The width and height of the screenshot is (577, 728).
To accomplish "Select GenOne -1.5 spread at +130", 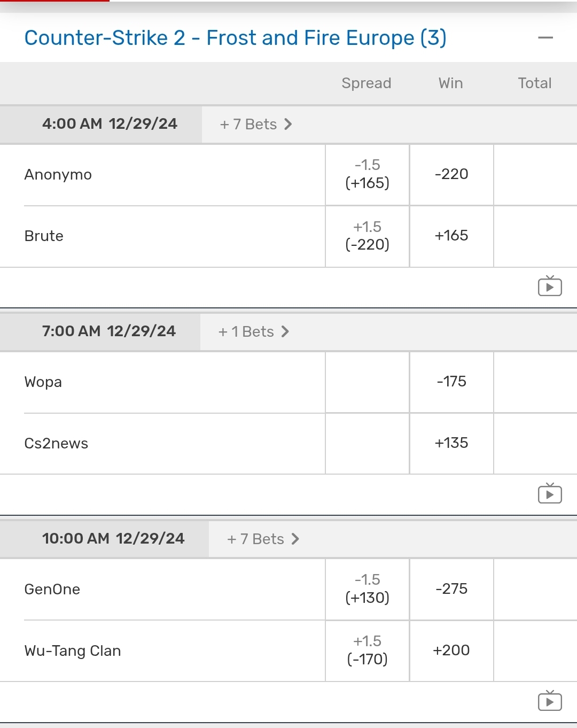I will pos(367,589).
